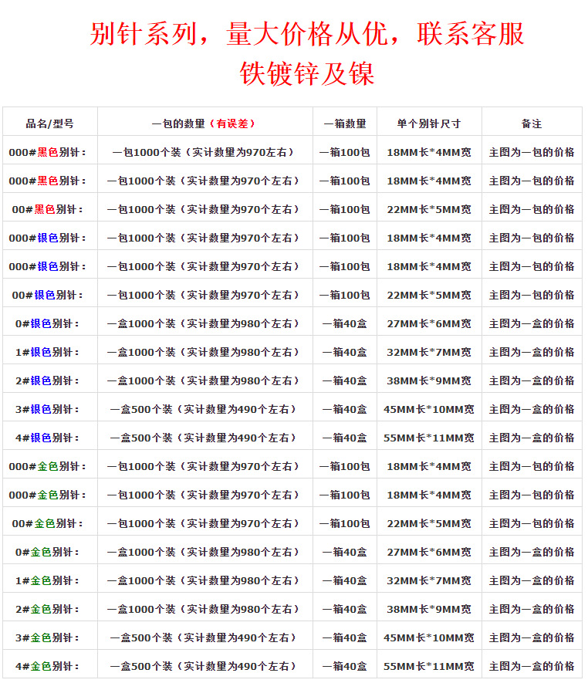Click the '一包1000个装' quantity in the 00#银色别针 row
This screenshot has height=700, width=588.
coord(203,295)
